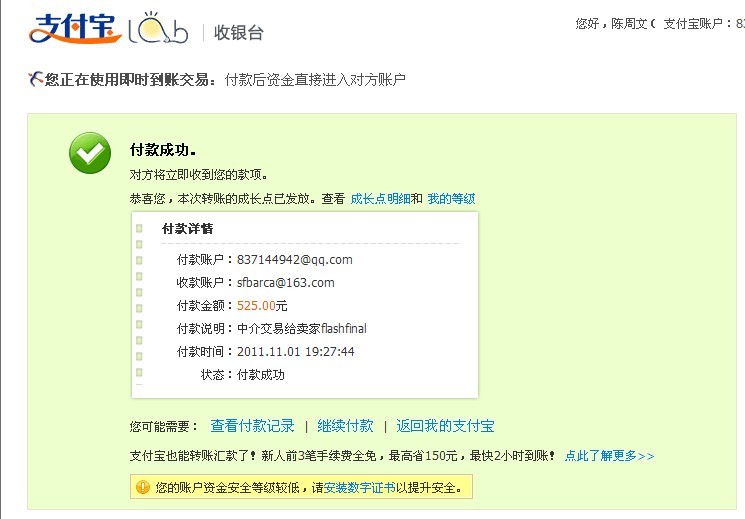The width and height of the screenshot is (745, 519).
Task: Click the payment time 2011.11.01 19:27:44
Action: pyautogui.click(x=295, y=352)
